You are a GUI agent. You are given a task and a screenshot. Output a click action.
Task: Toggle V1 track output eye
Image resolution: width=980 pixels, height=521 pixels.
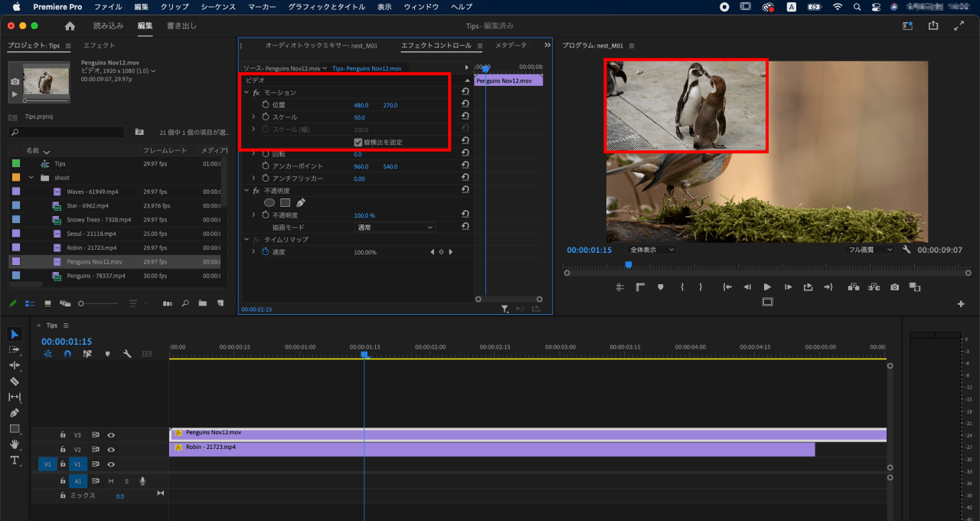111,464
